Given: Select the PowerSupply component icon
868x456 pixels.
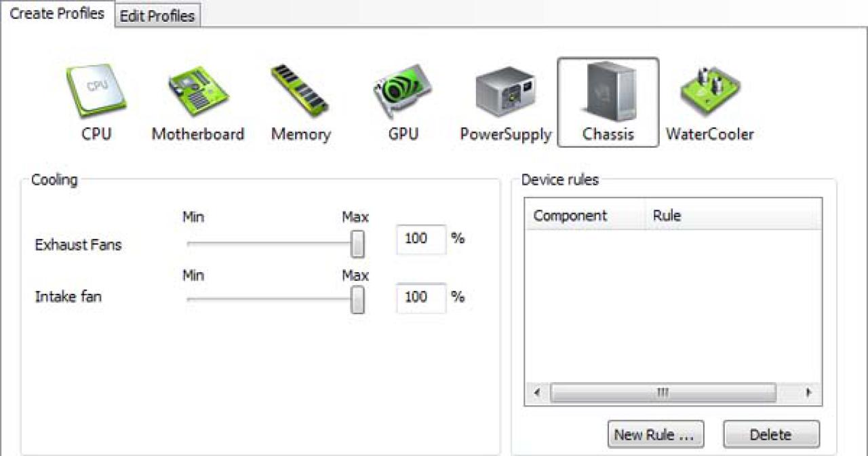Looking at the screenshot, I should [506, 102].
